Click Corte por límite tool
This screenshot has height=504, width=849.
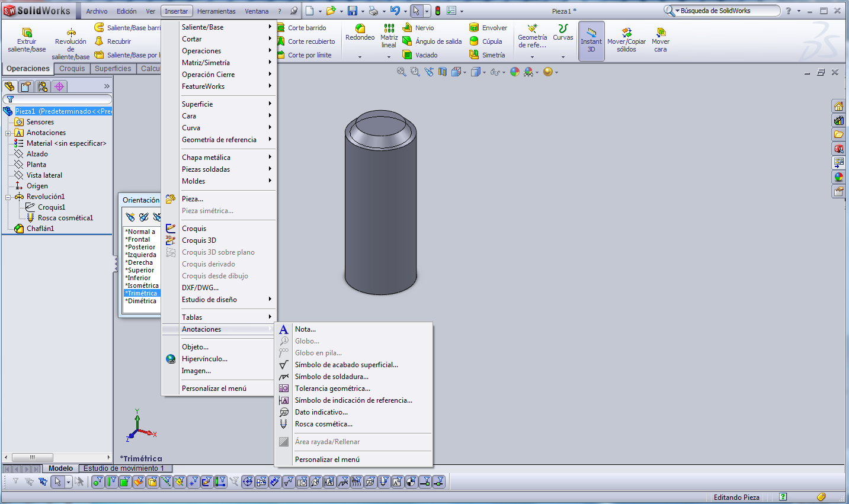pos(304,55)
